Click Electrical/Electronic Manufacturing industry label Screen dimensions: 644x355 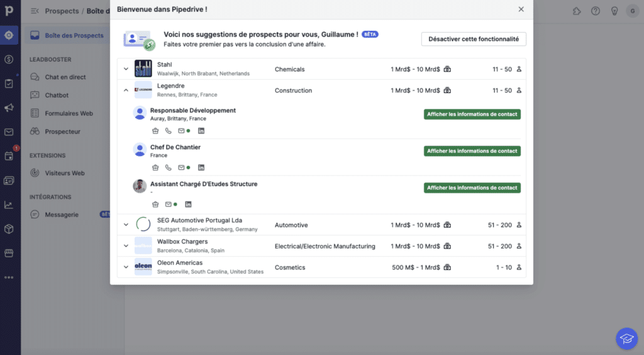tap(325, 246)
